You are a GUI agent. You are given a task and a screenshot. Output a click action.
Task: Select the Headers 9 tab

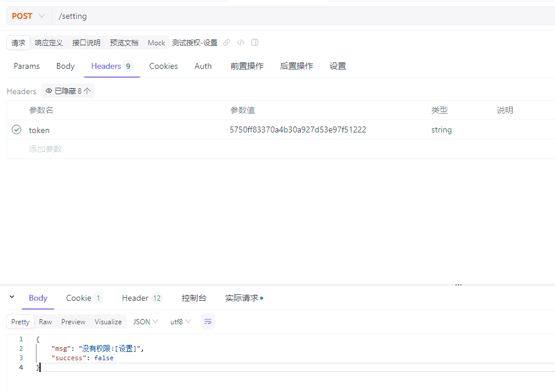pyautogui.click(x=112, y=67)
